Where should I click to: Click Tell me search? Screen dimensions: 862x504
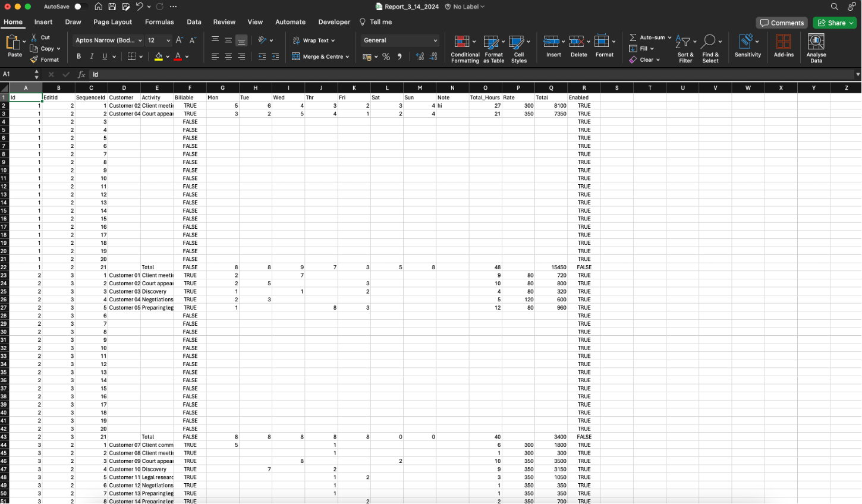click(376, 22)
